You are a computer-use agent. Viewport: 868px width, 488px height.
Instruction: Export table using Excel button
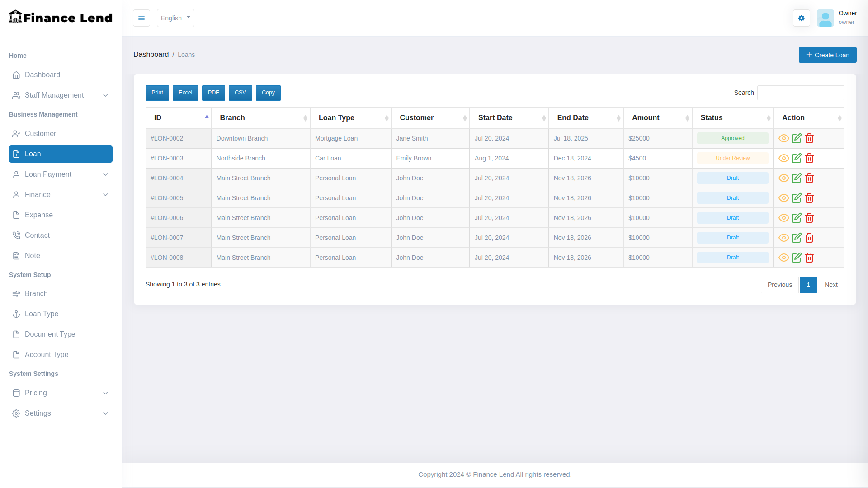[185, 93]
